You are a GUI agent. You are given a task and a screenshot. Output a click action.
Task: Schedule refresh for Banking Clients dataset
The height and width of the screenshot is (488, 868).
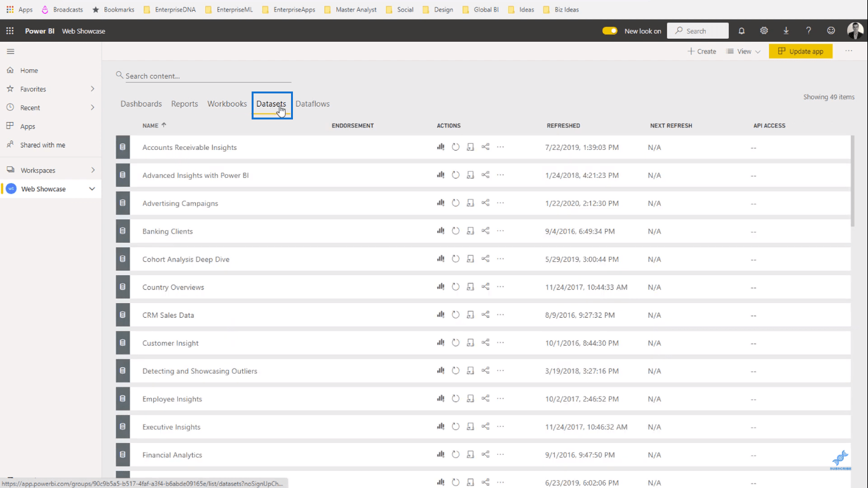(x=470, y=231)
